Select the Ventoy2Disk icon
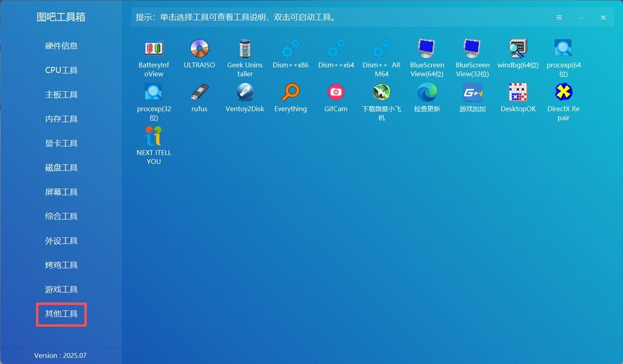 (x=245, y=93)
